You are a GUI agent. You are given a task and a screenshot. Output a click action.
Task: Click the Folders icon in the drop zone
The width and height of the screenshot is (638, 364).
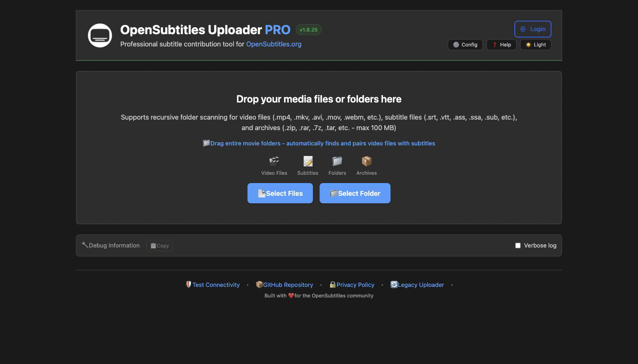click(x=337, y=162)
